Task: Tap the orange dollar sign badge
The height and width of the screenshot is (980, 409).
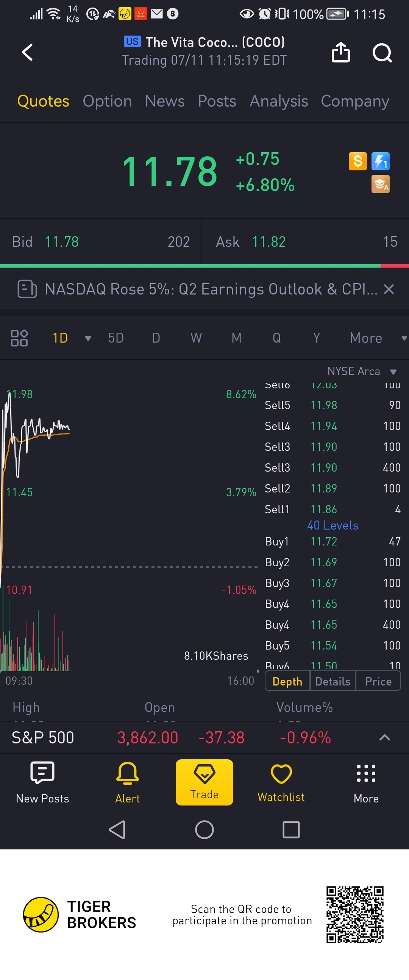Action: pyautogui.click(x=357, y=161)
